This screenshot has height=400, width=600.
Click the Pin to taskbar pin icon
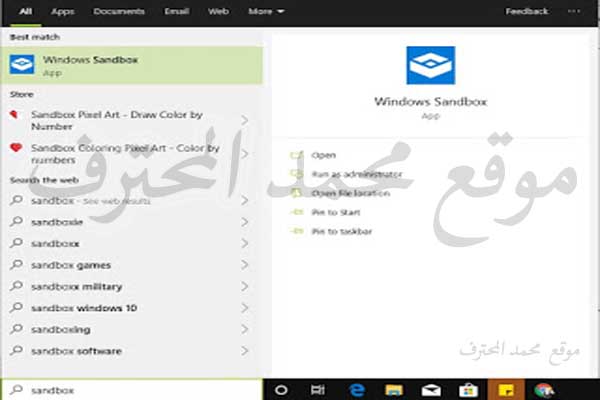(x=297, y=231)
